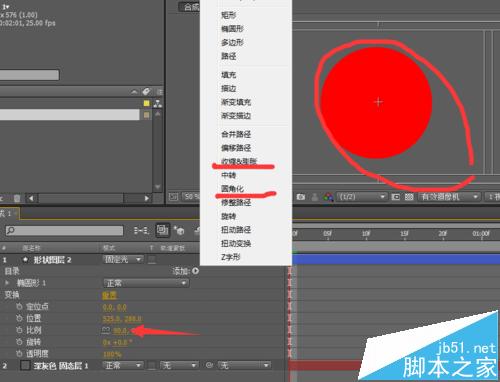Select 扭动路径 wiggle paths entry
This screenshot has width=500, height=382.
pos(236,230)
